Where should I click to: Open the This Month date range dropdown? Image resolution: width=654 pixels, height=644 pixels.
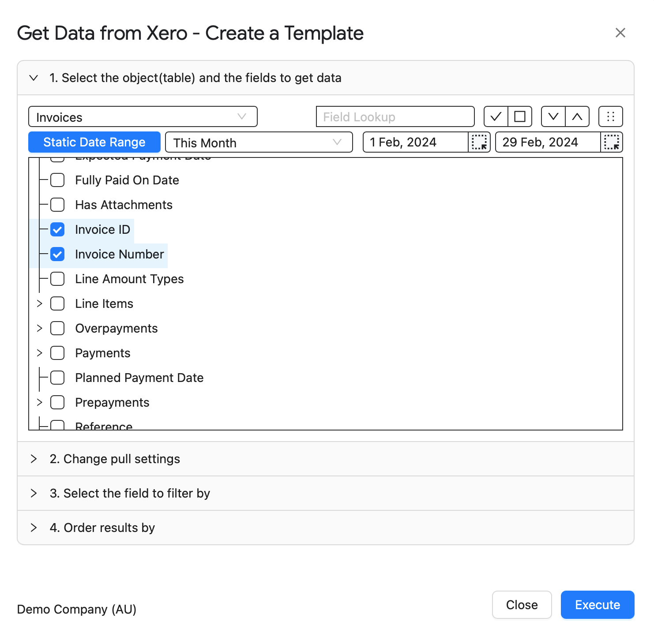coord(259,142)
